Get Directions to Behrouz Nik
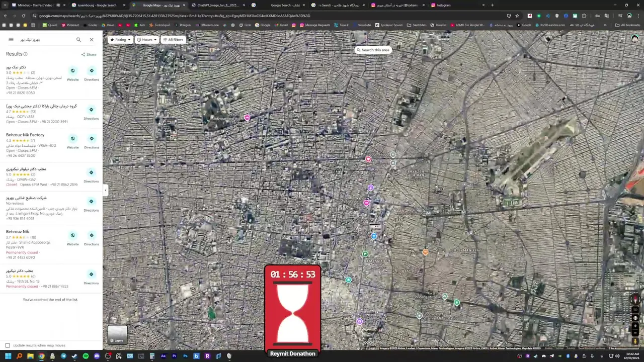644x362 pixels. 92,238
